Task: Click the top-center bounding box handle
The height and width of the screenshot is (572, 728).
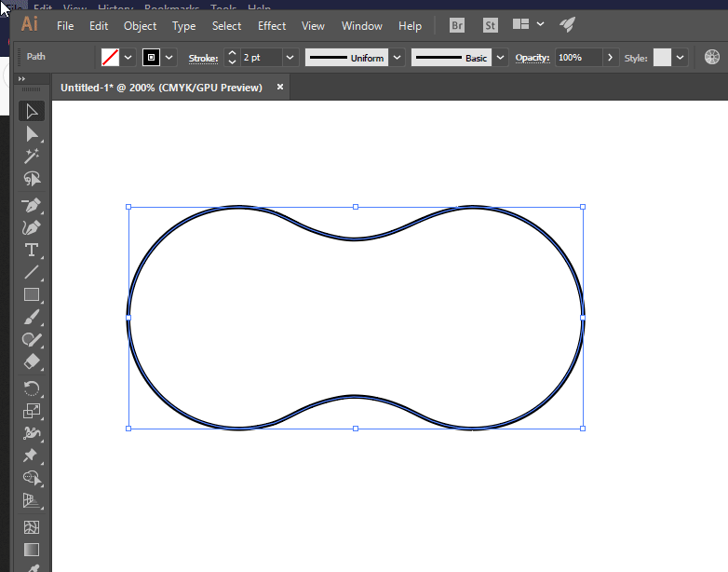Action: point(356,207)
